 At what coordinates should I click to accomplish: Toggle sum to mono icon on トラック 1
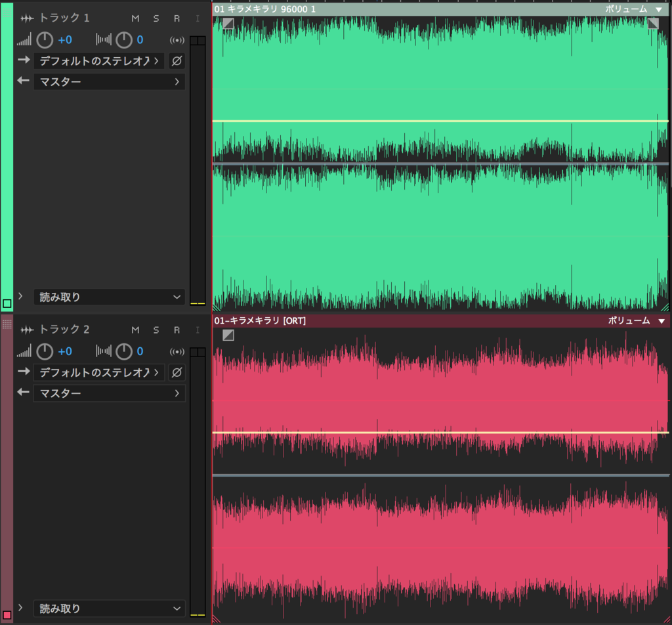[x=177, y=40]
